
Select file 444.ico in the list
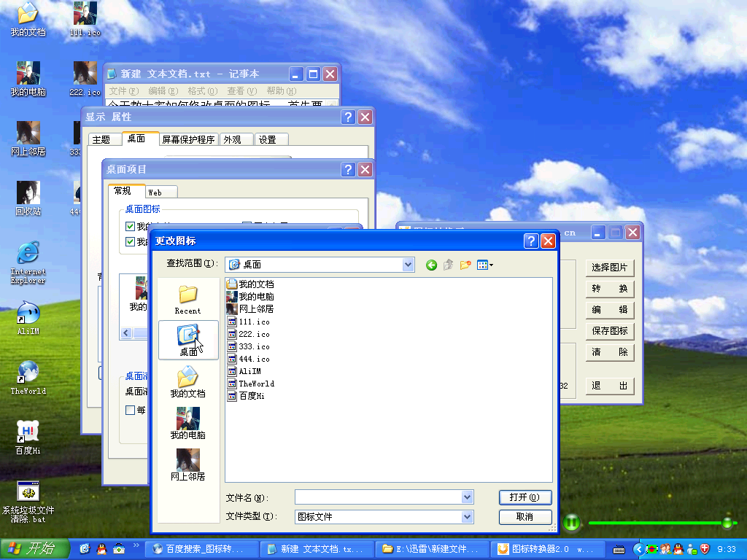click(x=249, y=359)
